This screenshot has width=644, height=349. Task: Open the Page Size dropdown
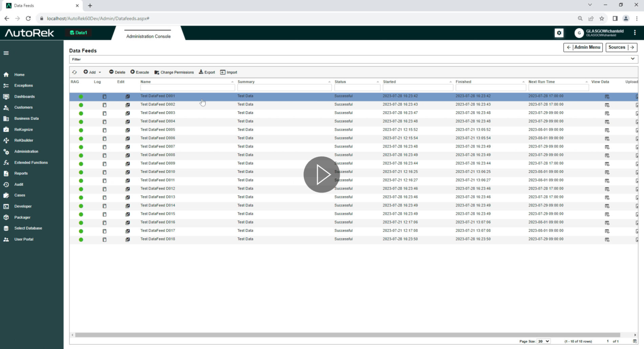543,341
